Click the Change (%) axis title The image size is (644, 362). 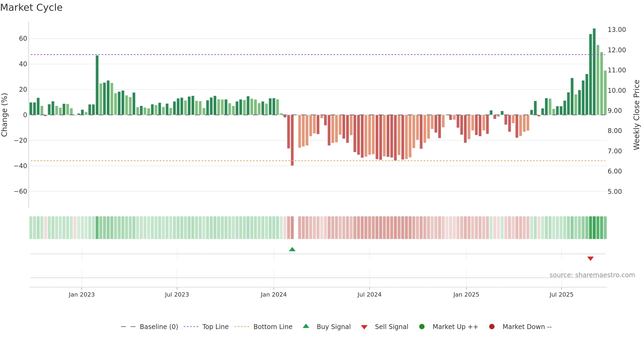pyautogui.click(x=4, y=115)
